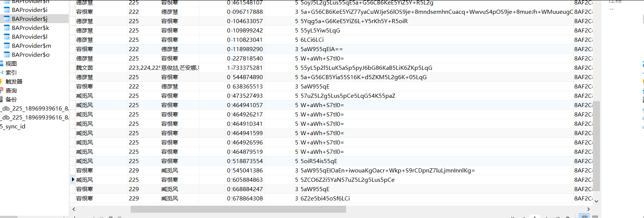
Task: Switch to grid view button
Action: click(585, 216)
